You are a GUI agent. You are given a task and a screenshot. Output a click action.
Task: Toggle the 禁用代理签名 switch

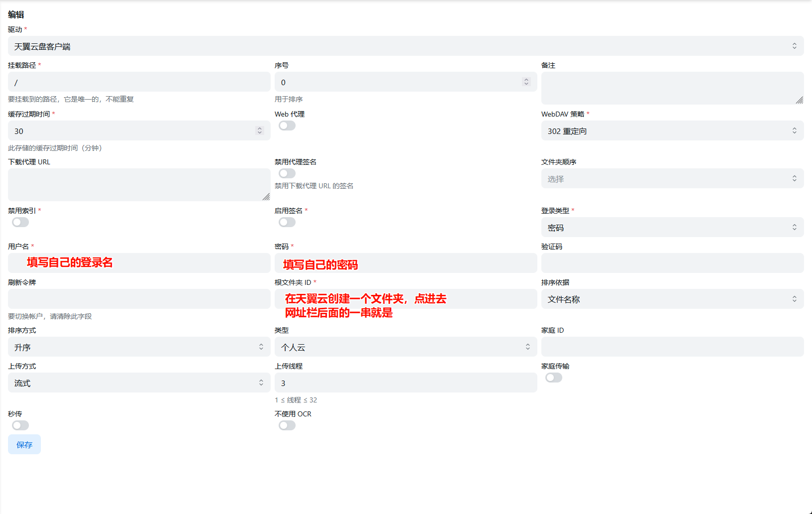tap(287, 174)
